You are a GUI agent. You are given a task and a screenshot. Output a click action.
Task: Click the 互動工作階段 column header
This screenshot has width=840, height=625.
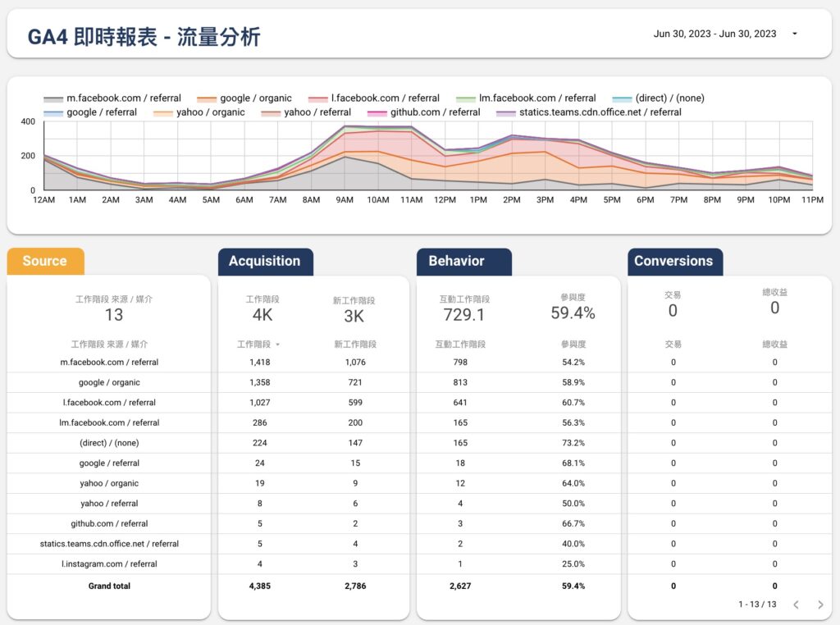460,344
